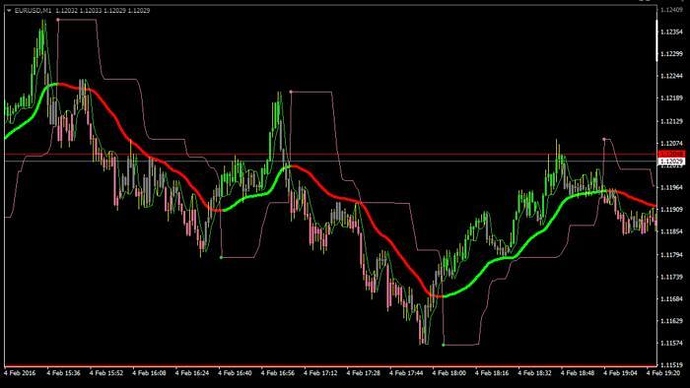Viewport: 690px width, 388px height.
Task: Click the open price value 1.12032
Action: pos(66,10)
